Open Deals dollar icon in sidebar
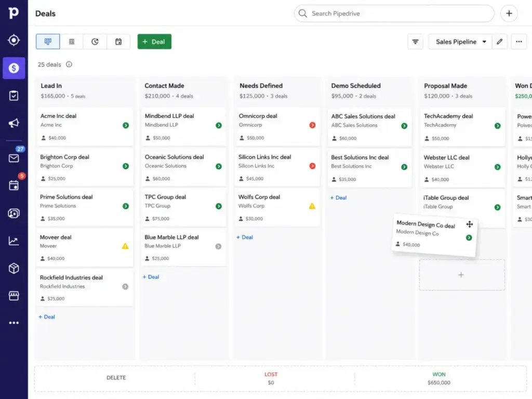This screenshot has width=532, height=399. [x=14, y=68]
